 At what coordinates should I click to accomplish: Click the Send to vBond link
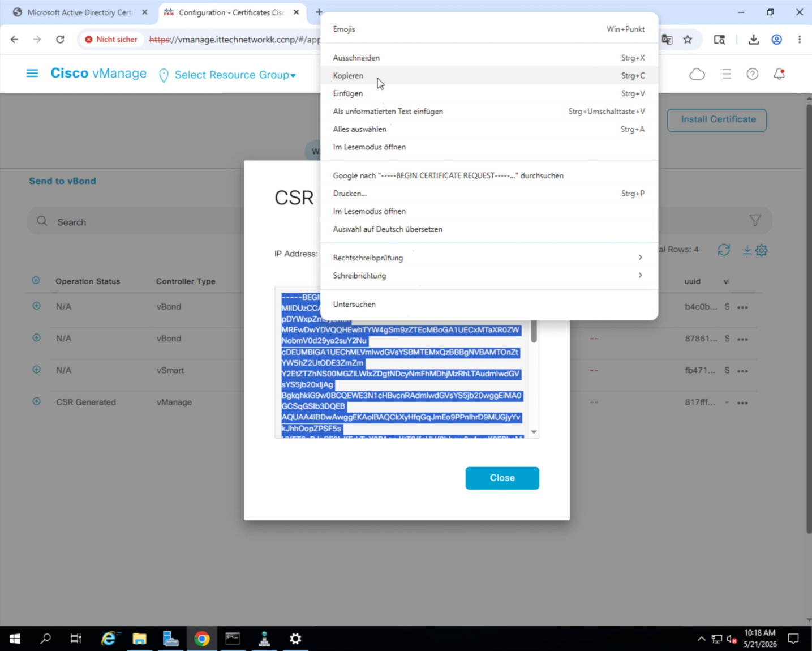[x=62, y=181]
